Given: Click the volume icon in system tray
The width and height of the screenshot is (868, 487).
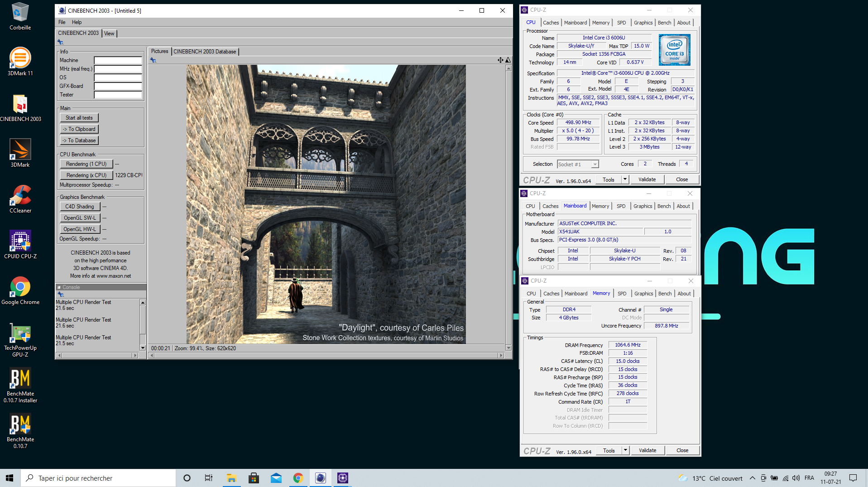Looking at the screenshot, I should (796, 478).
